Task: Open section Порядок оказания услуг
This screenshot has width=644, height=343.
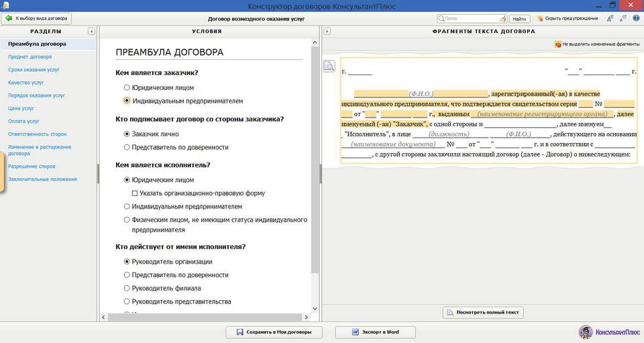Action: (x=36, y=95)
